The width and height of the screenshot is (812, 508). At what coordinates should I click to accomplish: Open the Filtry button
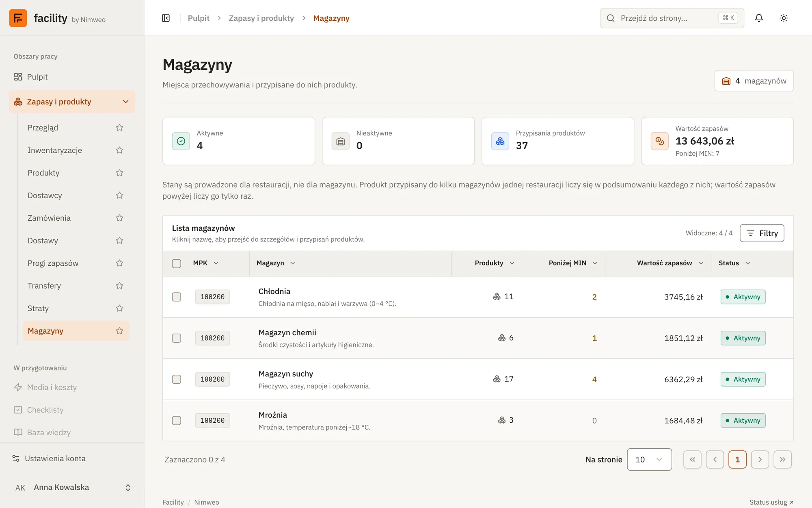762,233
